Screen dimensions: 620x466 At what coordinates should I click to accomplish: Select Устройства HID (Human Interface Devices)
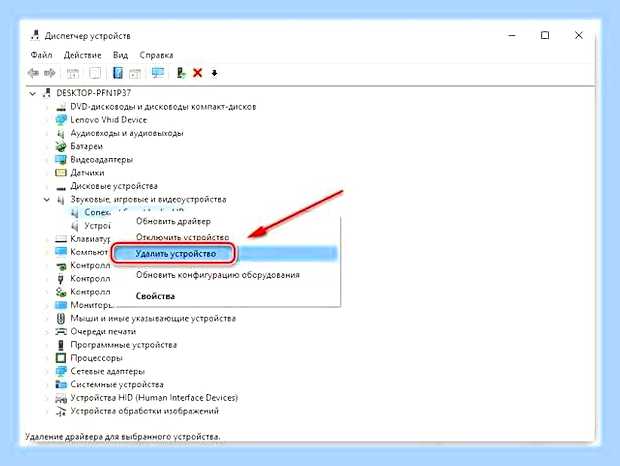pos(154,398)
